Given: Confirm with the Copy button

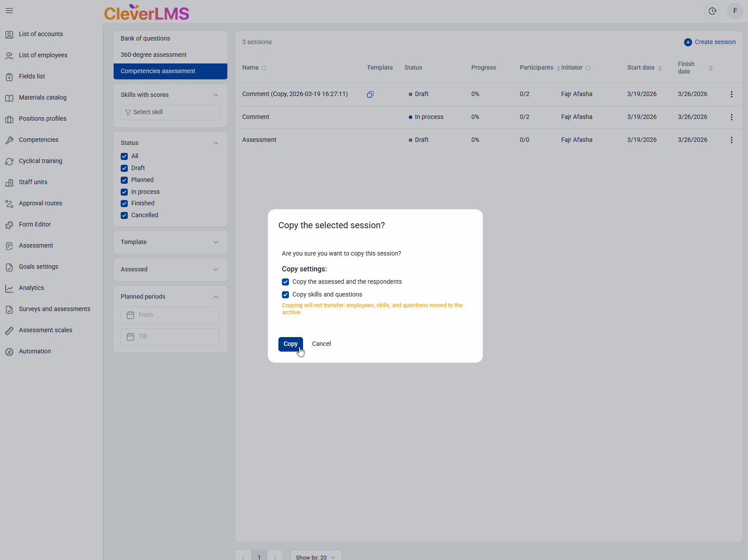Looking at the screenshot, I should 290,344.
